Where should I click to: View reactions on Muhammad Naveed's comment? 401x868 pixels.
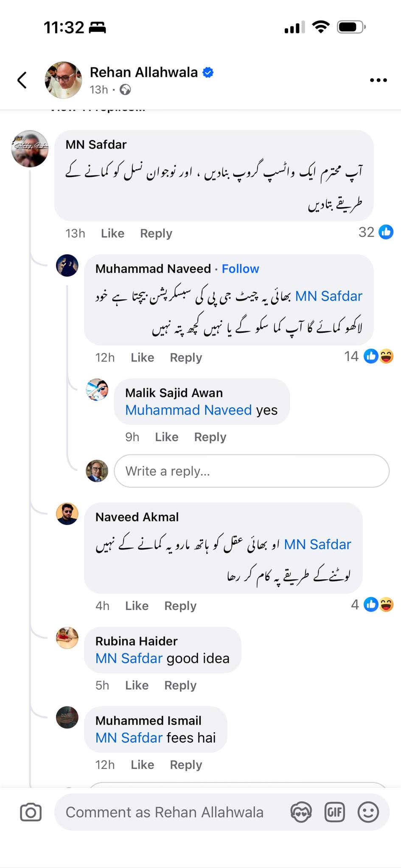tap(369, 356)
